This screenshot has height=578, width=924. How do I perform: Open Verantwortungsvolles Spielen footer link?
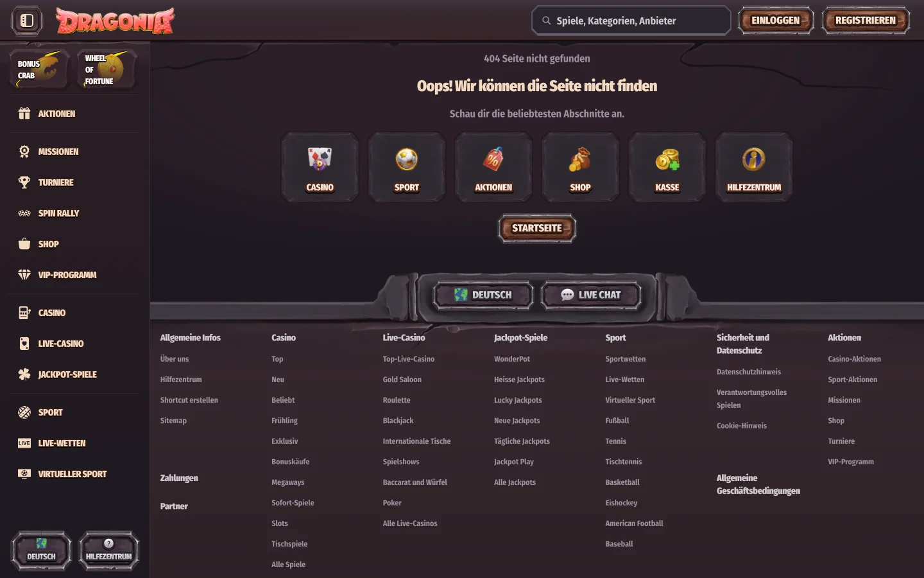[751, 399]
